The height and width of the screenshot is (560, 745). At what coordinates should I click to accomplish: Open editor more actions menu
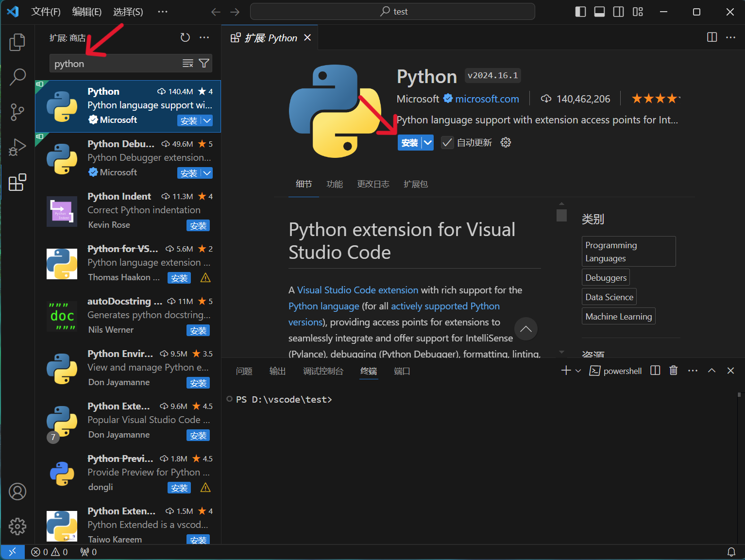pyautogui.click(x=730, y=37)
